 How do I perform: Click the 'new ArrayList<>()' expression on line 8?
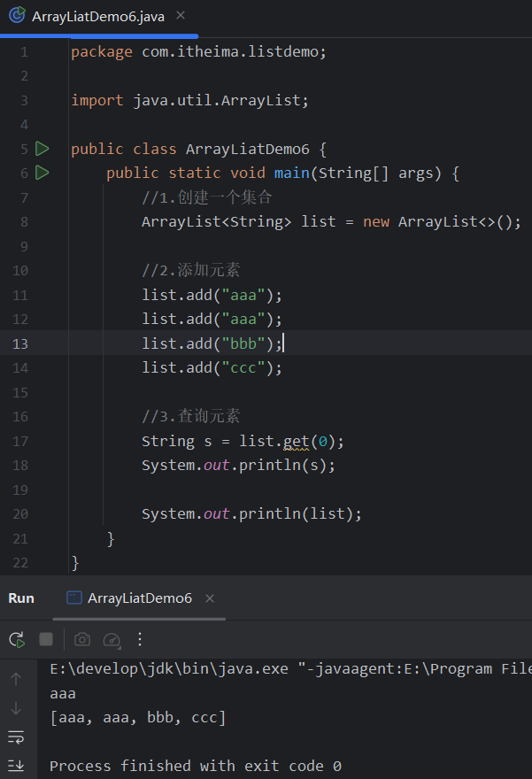click(442, 221)
